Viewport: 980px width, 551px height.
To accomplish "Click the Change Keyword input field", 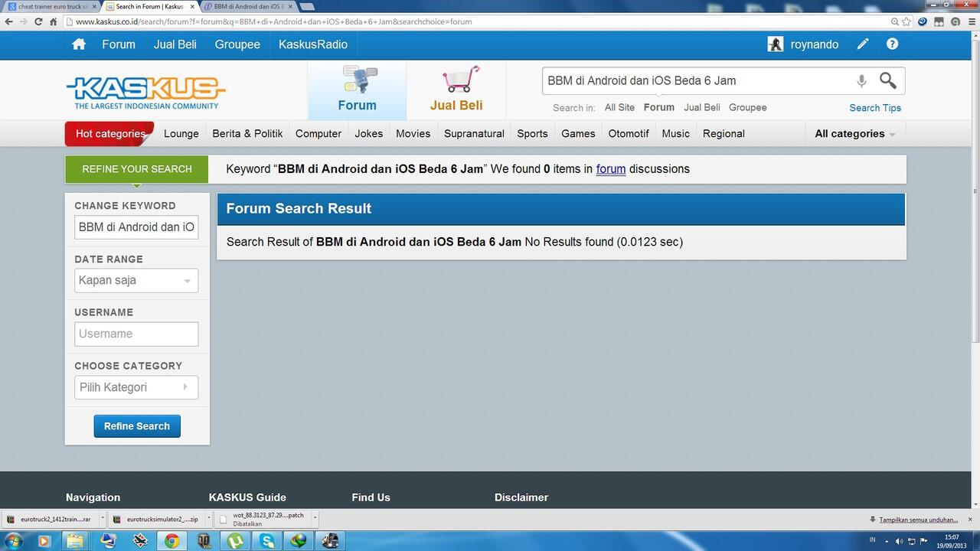I will click(x=136, y=227).
